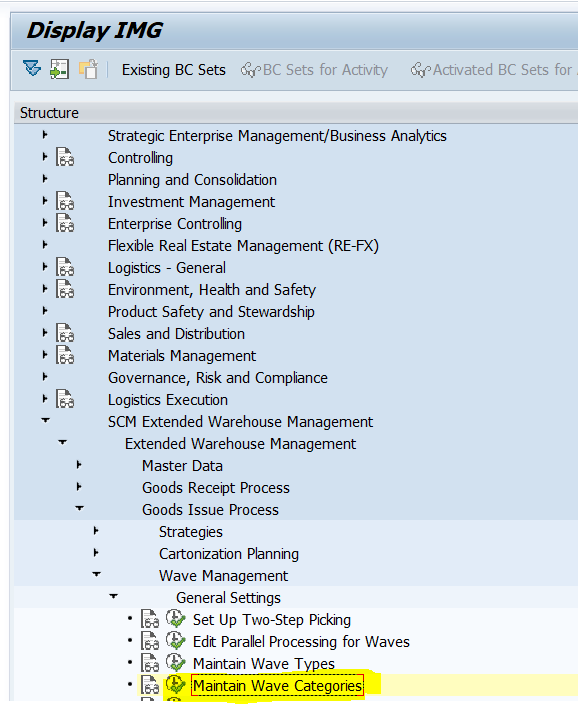Expand Planning and Consolidation node
Image resolution: width=578 pixels, height=704 pixels.
pyautogui.click(x=44, y=178)
